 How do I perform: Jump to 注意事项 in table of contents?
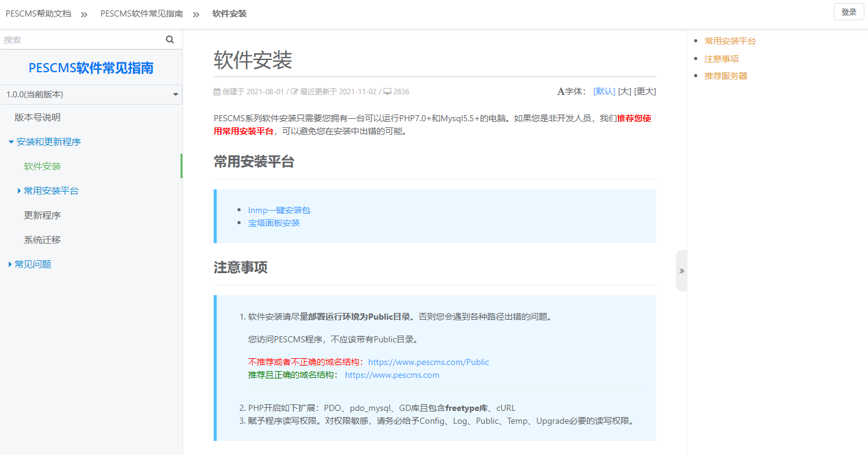click(722, 59)
